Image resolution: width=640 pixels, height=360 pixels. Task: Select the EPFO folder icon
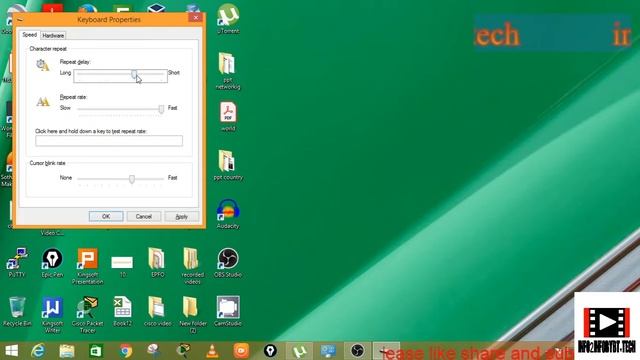click(157, 262)
